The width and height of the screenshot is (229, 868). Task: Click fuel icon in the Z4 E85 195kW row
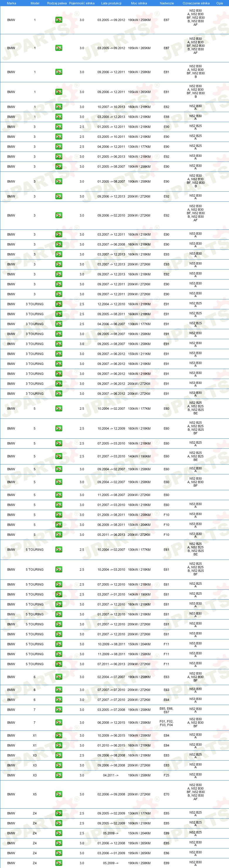[59, 843]
